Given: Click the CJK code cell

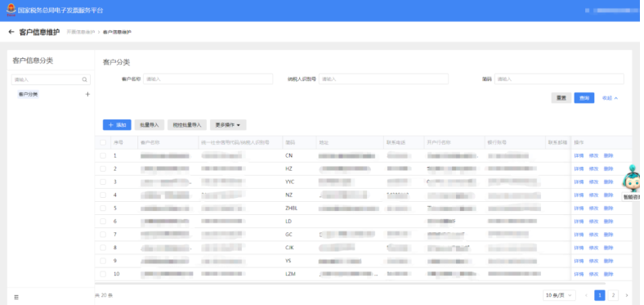Looking at the screenshot, I should (289, 248).
